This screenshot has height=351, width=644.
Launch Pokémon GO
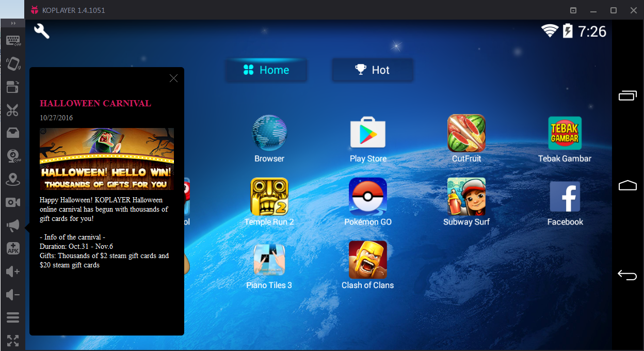368,202
